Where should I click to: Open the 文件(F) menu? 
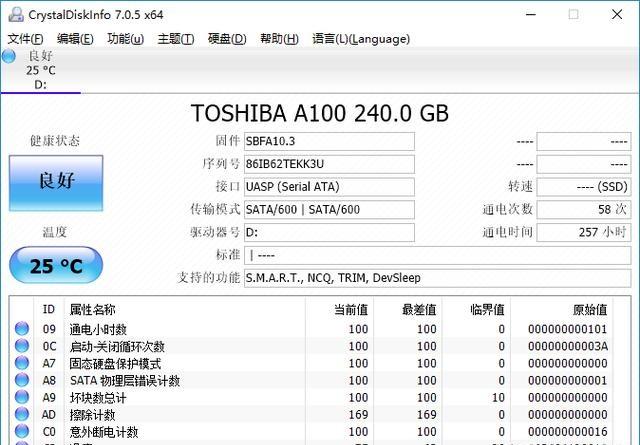point(25,39)
